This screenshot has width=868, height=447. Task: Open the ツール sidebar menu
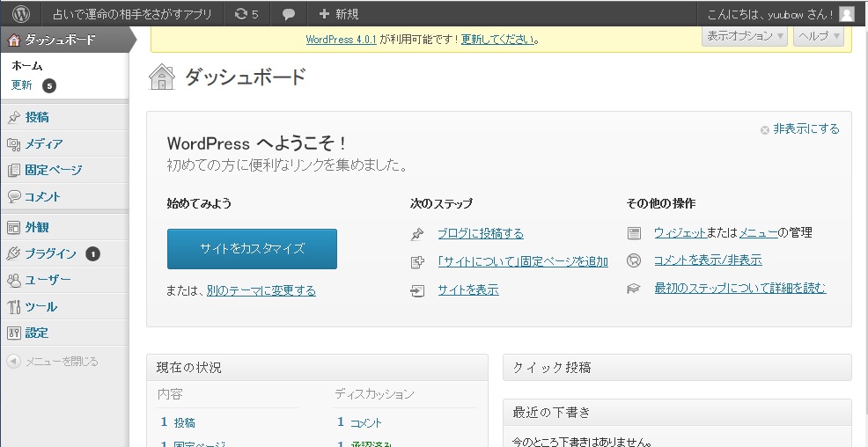[x=65, y=306]
